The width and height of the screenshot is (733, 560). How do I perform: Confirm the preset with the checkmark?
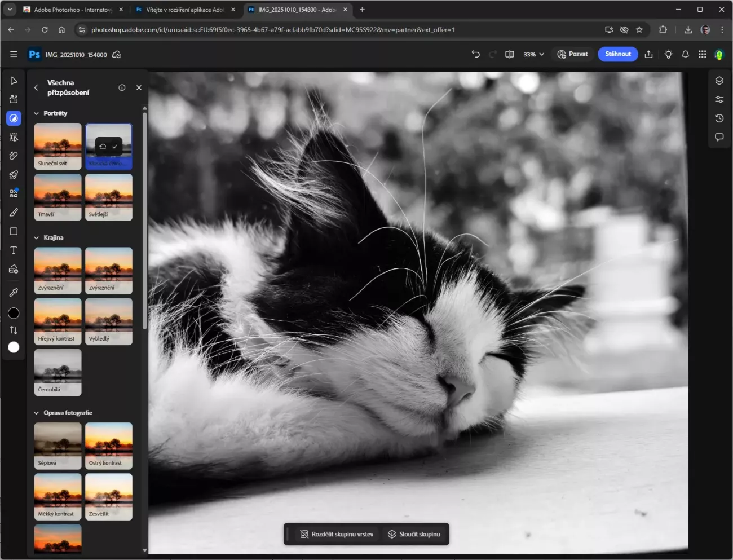115,146
